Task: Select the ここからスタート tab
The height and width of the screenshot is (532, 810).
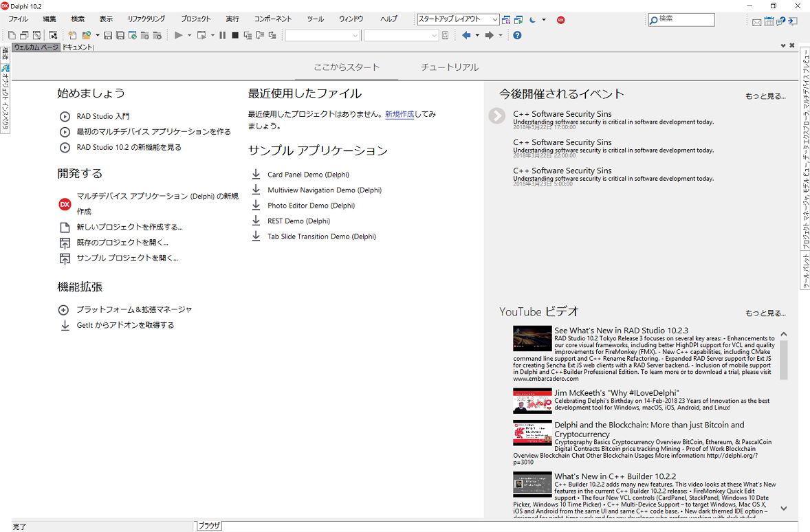Action: point(347,67)
